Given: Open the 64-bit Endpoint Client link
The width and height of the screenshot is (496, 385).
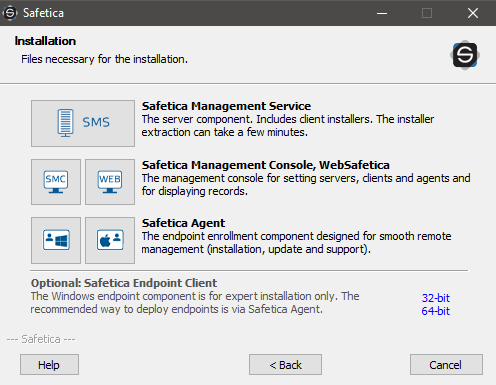Looking at the screenshot, I should click(435, 311).
